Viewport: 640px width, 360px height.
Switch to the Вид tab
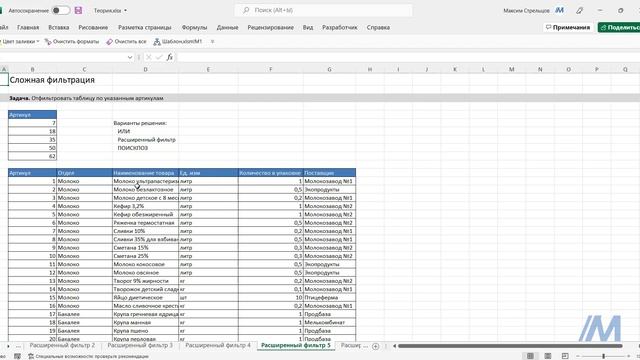point(308,27)
